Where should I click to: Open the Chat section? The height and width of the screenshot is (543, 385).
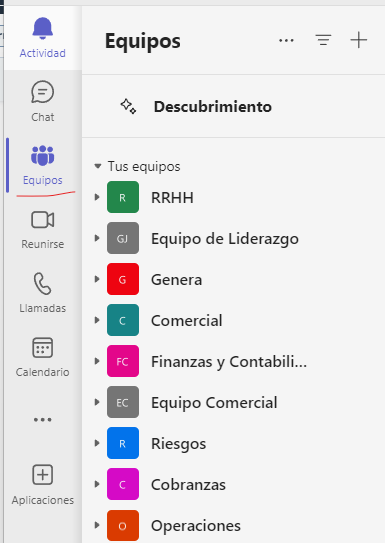tap(43, 101)
